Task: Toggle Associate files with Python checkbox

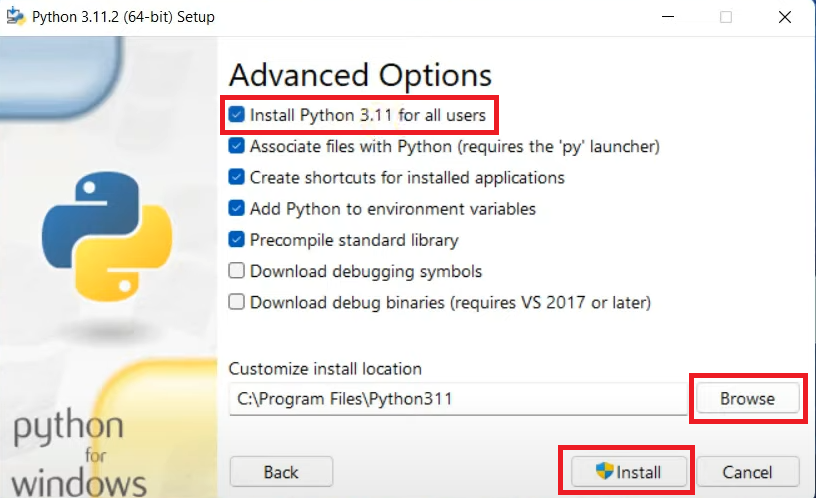Action: pyautogui.click(x=236, y=146)
